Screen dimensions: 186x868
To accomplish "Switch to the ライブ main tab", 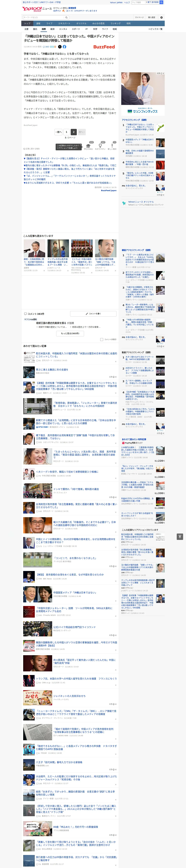I will [49, 24].
